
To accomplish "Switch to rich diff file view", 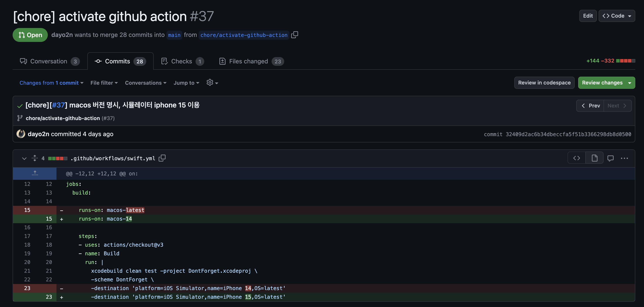I will [594, 158].
